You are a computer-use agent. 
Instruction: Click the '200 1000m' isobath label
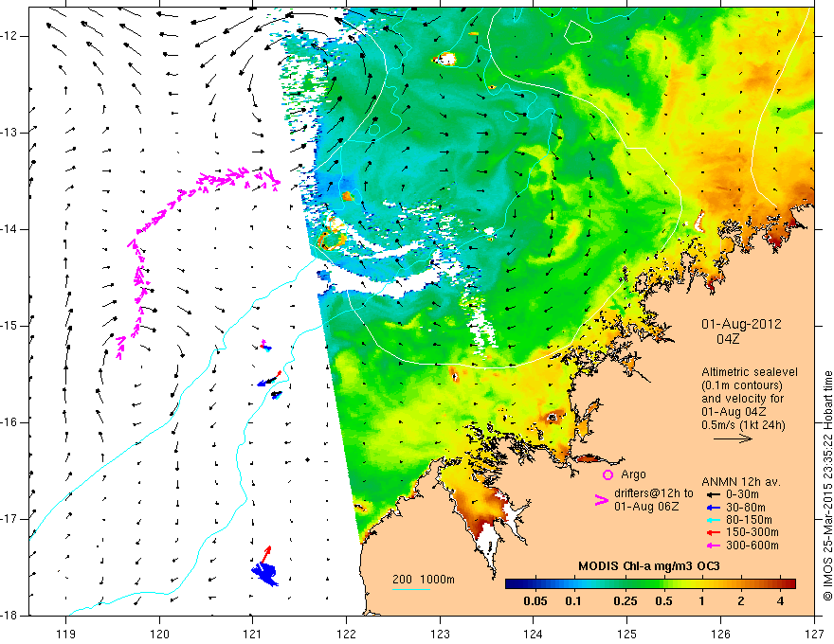[x=424, y=580]
